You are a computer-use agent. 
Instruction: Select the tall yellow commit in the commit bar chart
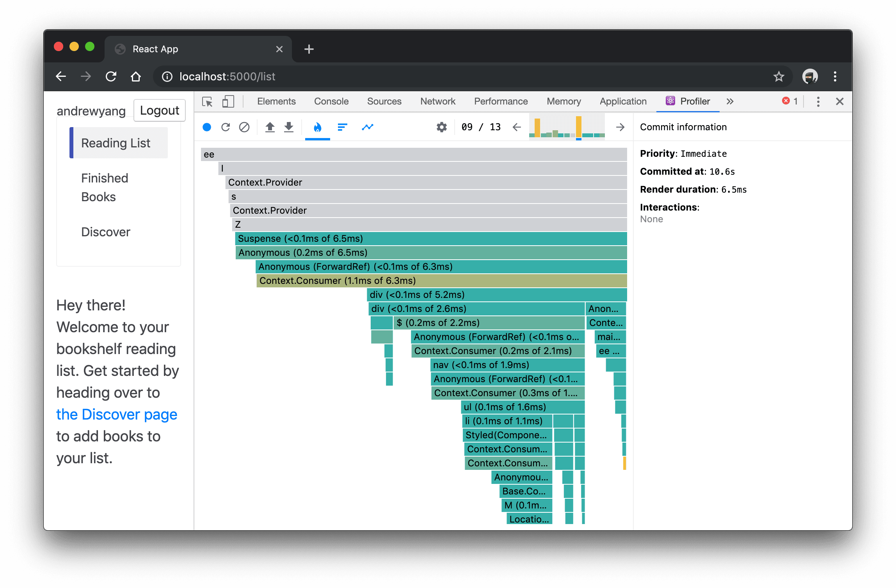pos(579,127)
